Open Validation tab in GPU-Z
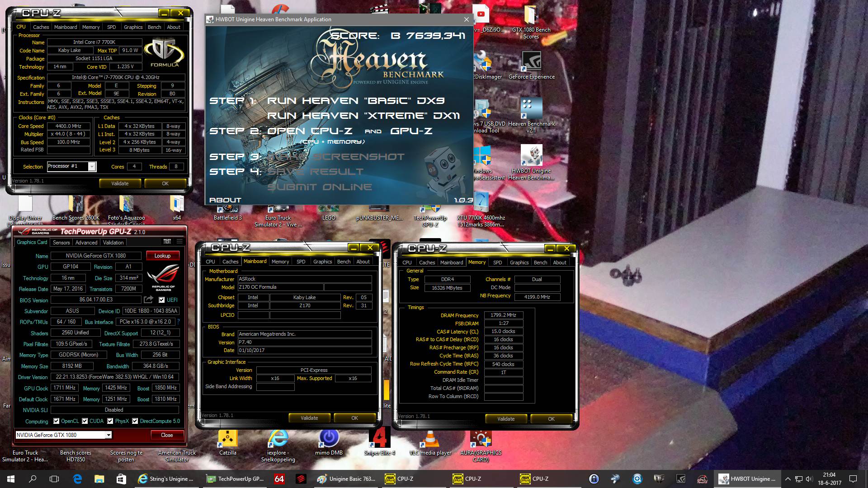This screenshot has height=488, width=868. tap(113, 243)
